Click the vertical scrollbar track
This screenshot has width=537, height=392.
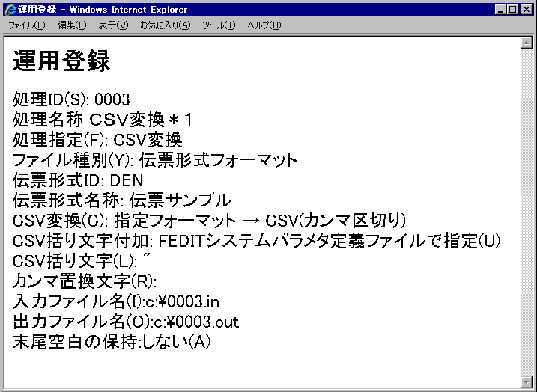(x=526, y=212)
